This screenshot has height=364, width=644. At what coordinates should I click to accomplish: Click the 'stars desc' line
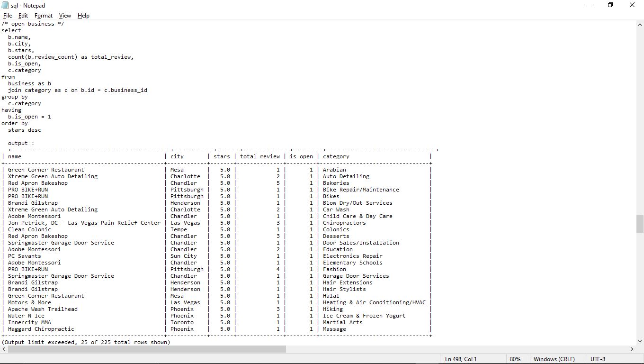click(25, 130)
